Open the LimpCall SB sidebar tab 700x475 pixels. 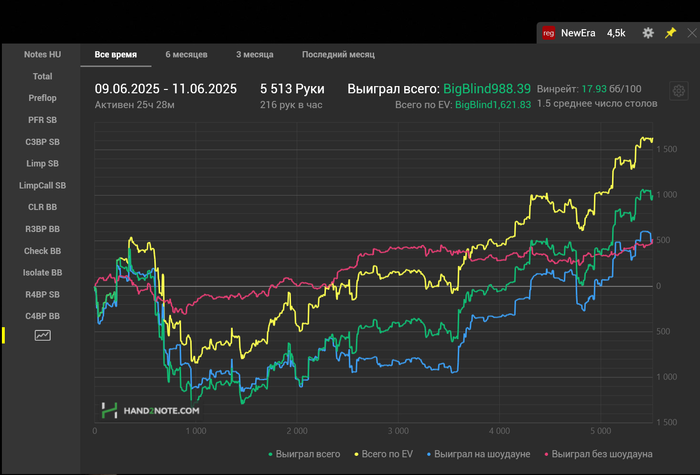42,185
